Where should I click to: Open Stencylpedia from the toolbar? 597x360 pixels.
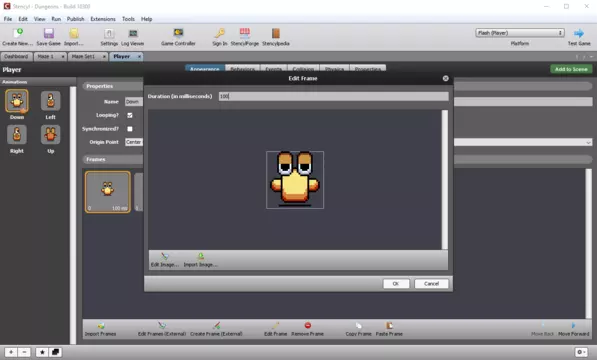point(276,33)
